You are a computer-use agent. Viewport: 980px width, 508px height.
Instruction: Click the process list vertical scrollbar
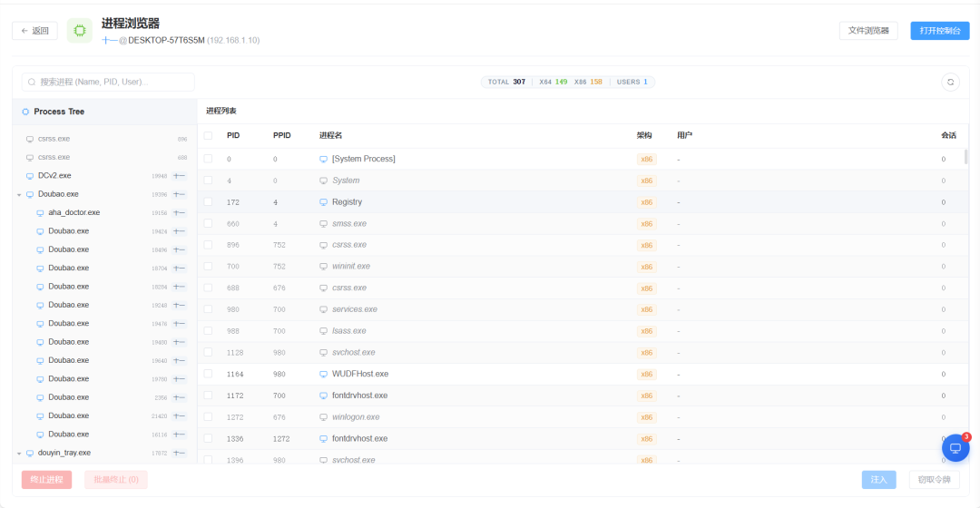(965, 156)
